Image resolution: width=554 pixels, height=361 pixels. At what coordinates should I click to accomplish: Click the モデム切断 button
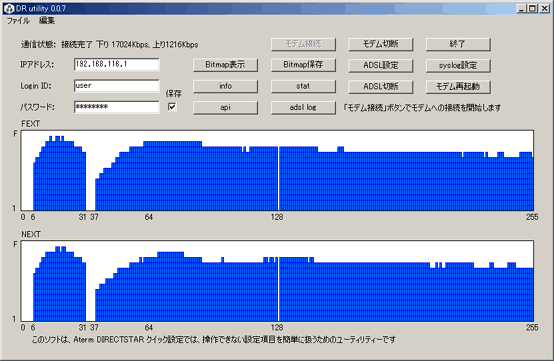pos(381,44)
